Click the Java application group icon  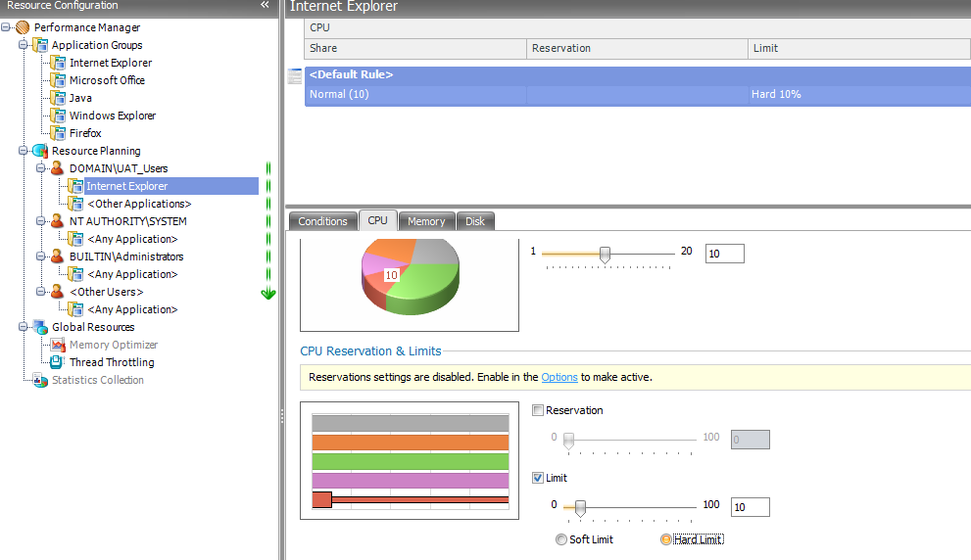[x=58, y=98]
